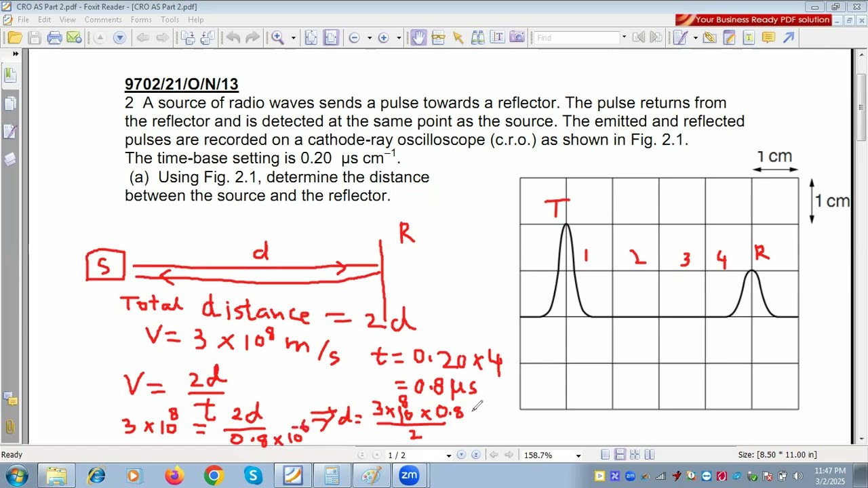Open Skype from taskbar
The width and height of the screenshot is (868, 488).
coord(253,476)
